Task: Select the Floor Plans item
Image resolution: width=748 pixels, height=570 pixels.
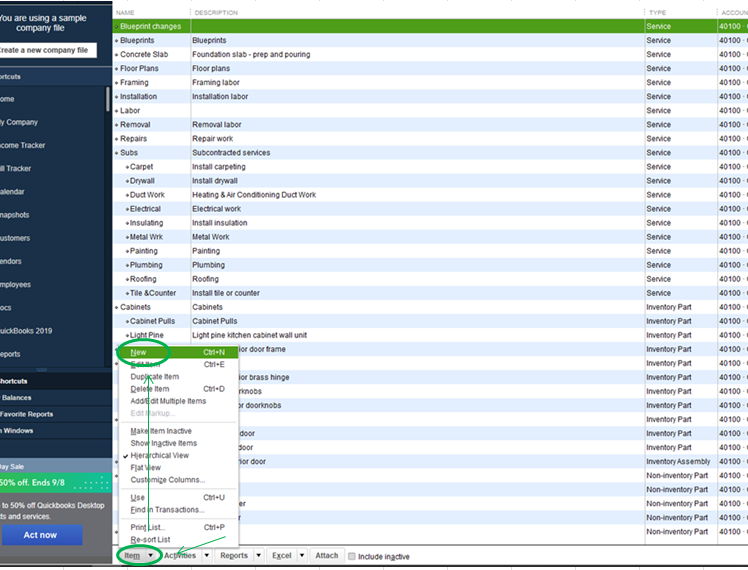Action: coord(139,68)
